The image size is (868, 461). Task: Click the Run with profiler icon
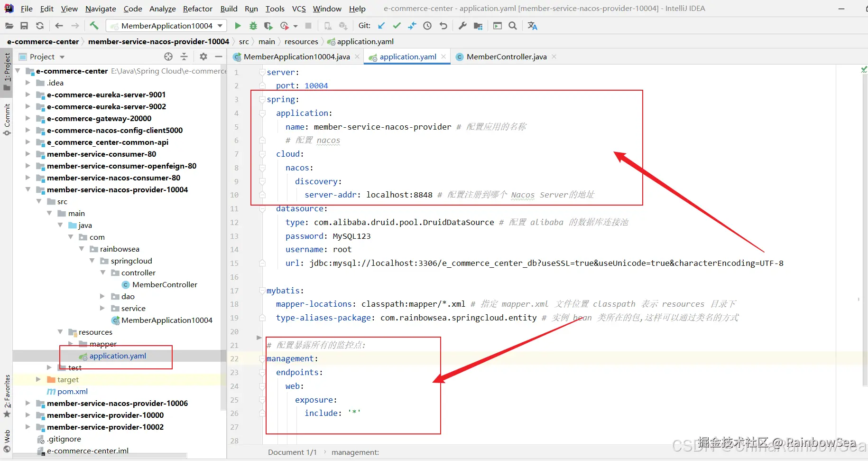[x=285, y=26]
